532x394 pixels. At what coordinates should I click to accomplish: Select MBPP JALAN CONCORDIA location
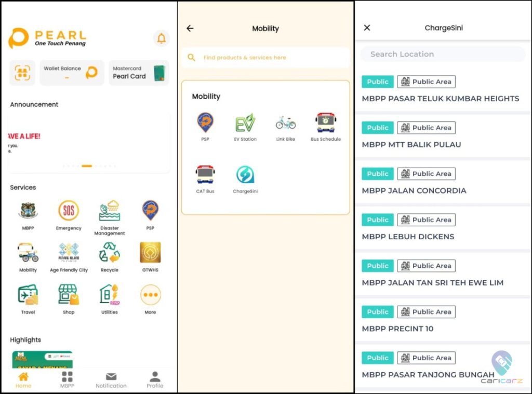point(443,182)
